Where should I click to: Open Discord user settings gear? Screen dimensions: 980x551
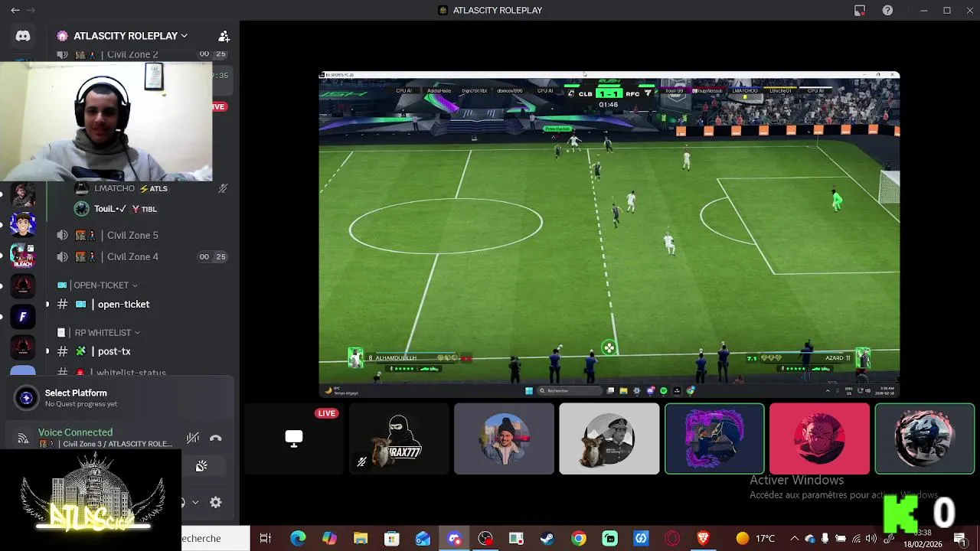[x=216, y=502]
